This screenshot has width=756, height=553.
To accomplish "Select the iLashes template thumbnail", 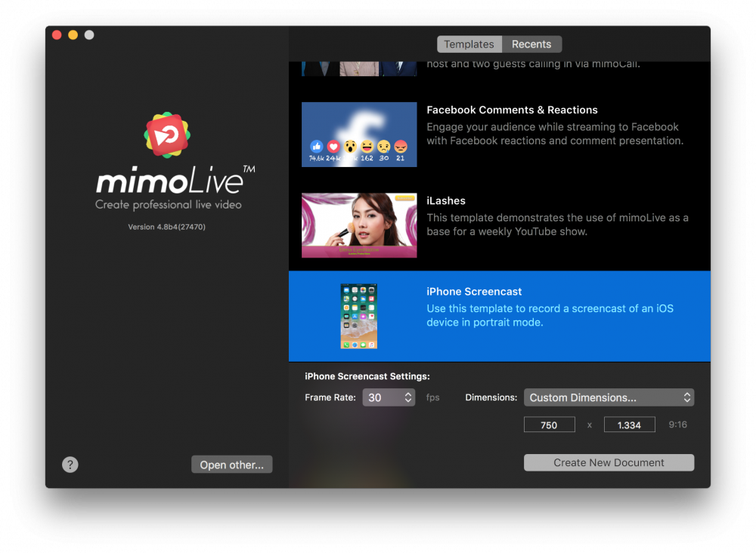I will click(359, 225).
